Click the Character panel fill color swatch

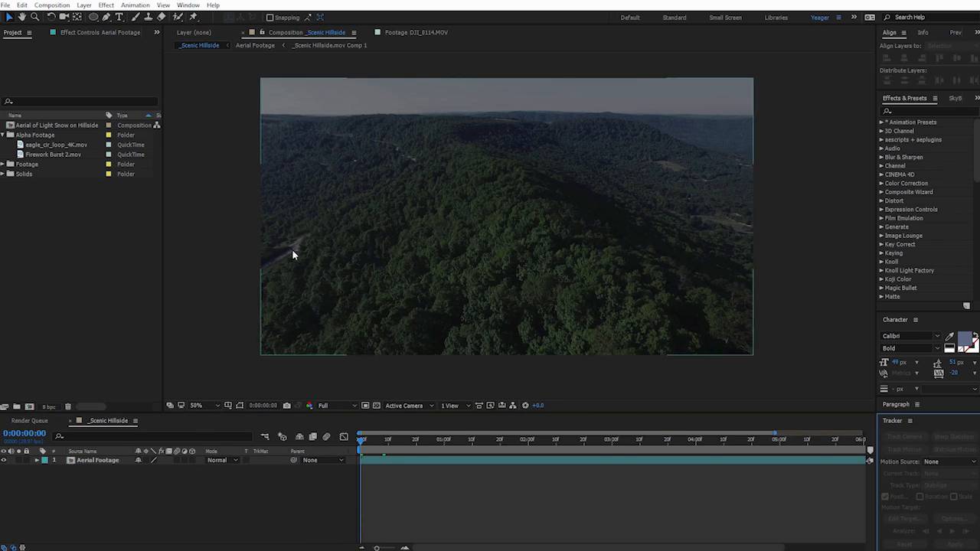point(965,339)
